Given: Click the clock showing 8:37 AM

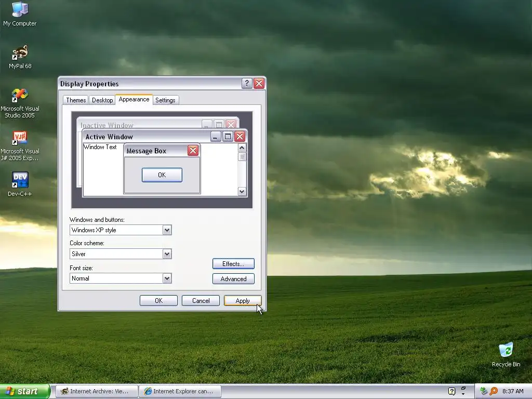Looking at the screenshot, I should point(513,391).
